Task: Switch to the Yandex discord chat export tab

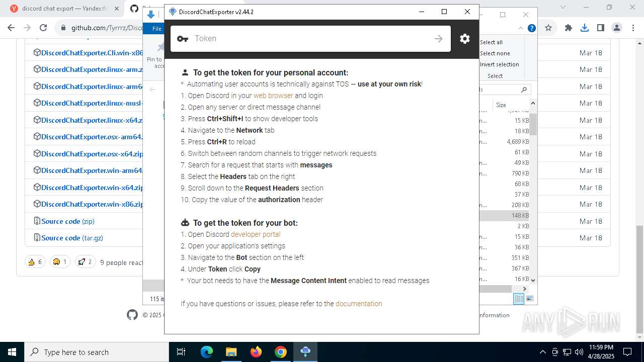Action: click(x=65, y=9)
